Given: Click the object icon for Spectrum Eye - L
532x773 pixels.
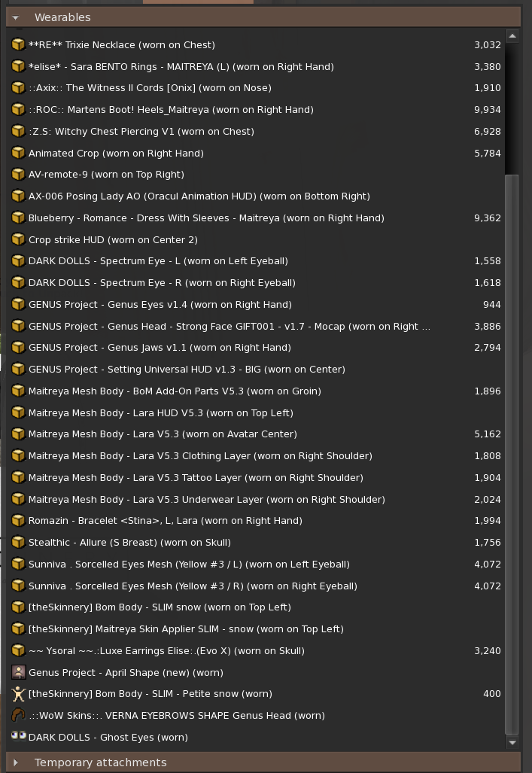Looking at the screenshot, I should pyautogui.click(x=18, y=260).
